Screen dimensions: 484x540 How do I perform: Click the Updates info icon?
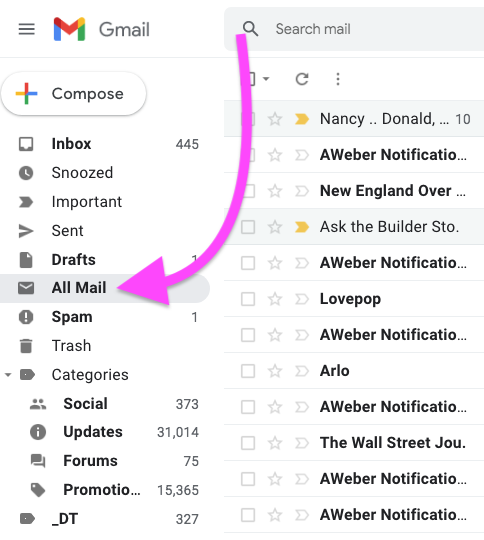[38, 432]
